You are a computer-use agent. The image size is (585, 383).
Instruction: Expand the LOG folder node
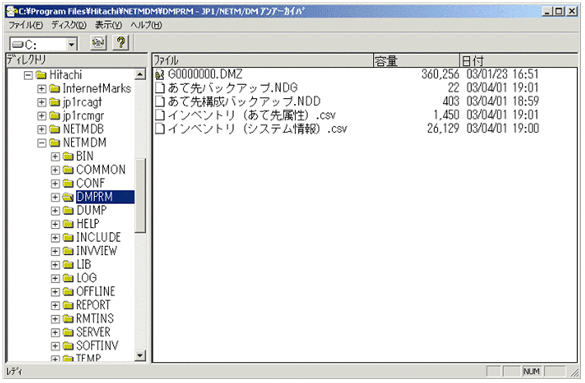55,278
